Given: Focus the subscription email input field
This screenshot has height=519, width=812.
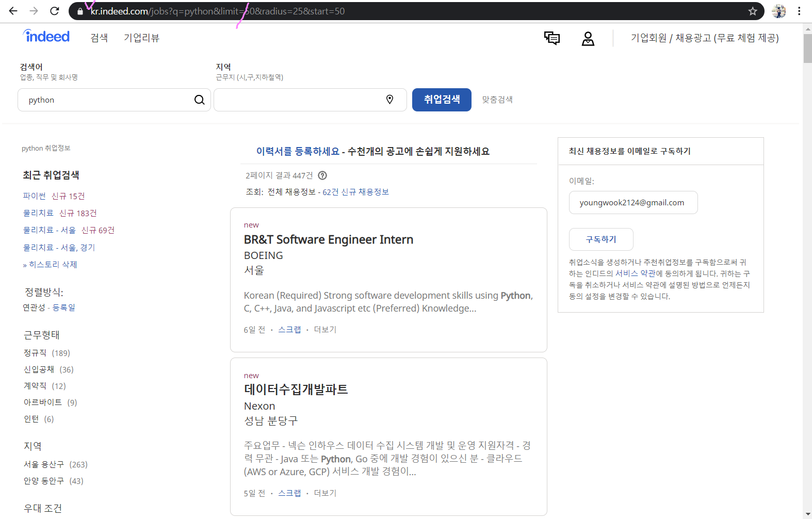Looking at the screenshot, I should tap(633, 202).
